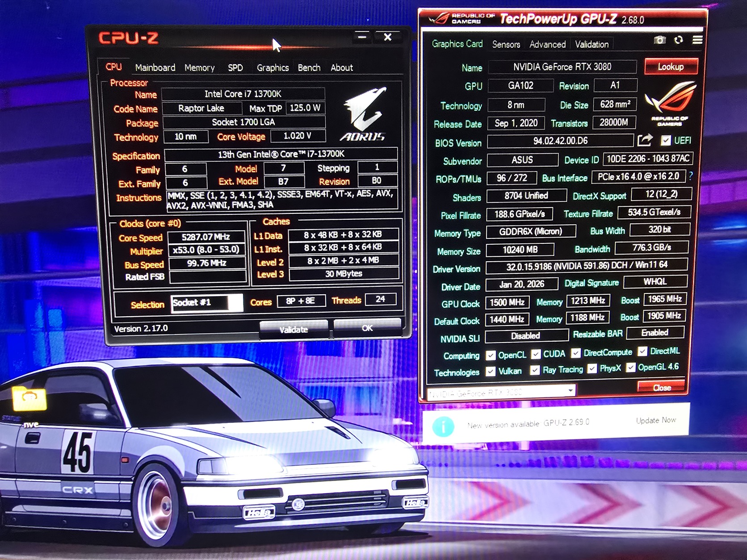
Task: Click the GPU Name field NVIDIA GeForce RTX 3080
Action: [562, 67]
